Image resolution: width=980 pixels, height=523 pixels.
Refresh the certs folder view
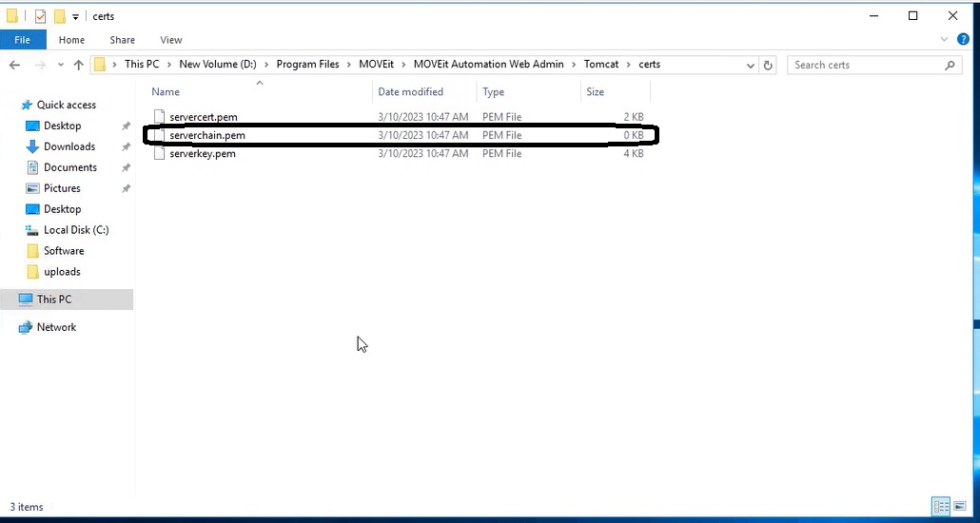click(x=768, y=65)
